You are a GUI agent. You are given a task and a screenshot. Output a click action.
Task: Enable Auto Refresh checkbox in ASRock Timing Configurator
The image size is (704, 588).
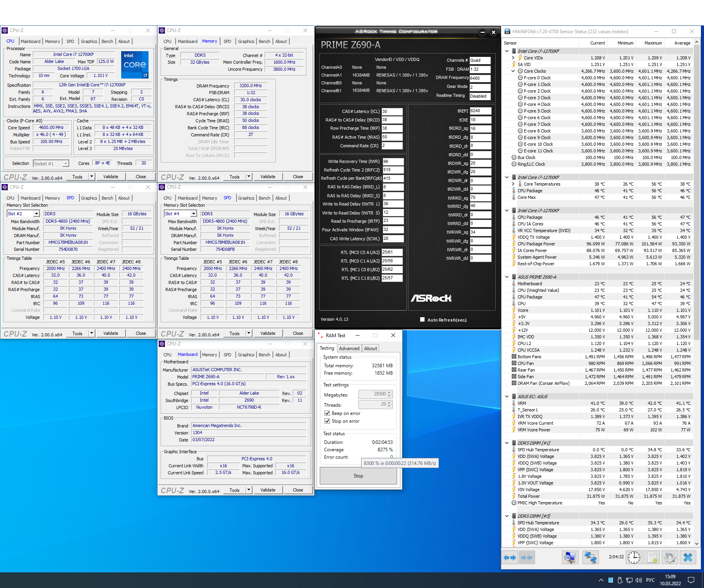tap(422, 320)
